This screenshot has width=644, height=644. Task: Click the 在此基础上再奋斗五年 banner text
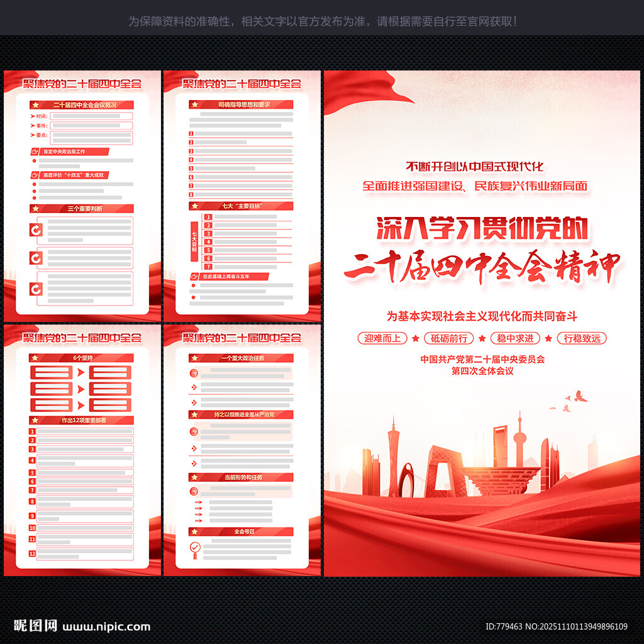226,277
